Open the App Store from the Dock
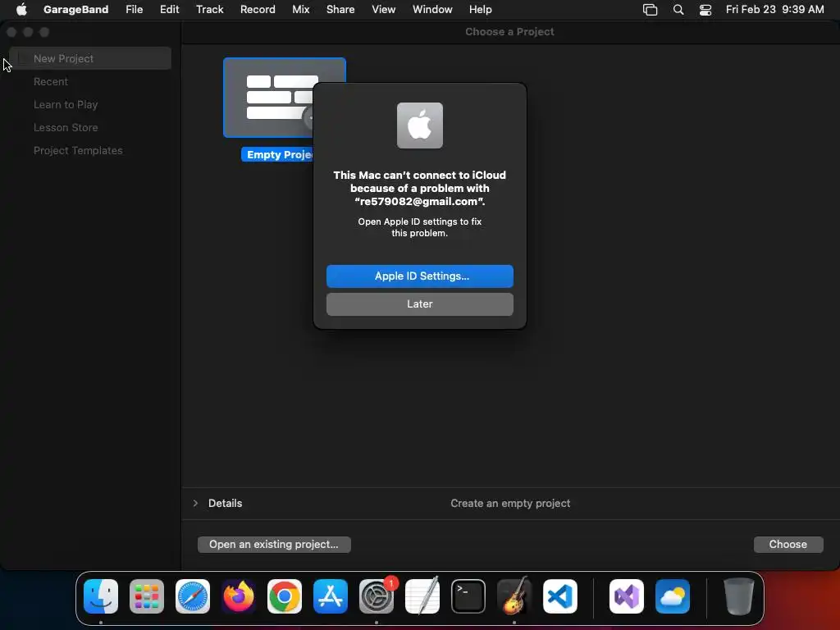840x630 pixels. click(331, 596)
